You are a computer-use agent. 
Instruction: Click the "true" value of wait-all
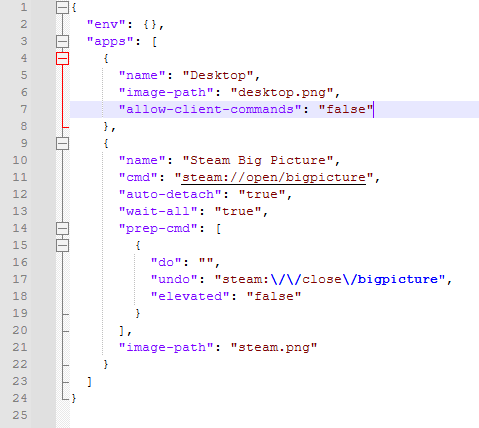tap(238, 211)
